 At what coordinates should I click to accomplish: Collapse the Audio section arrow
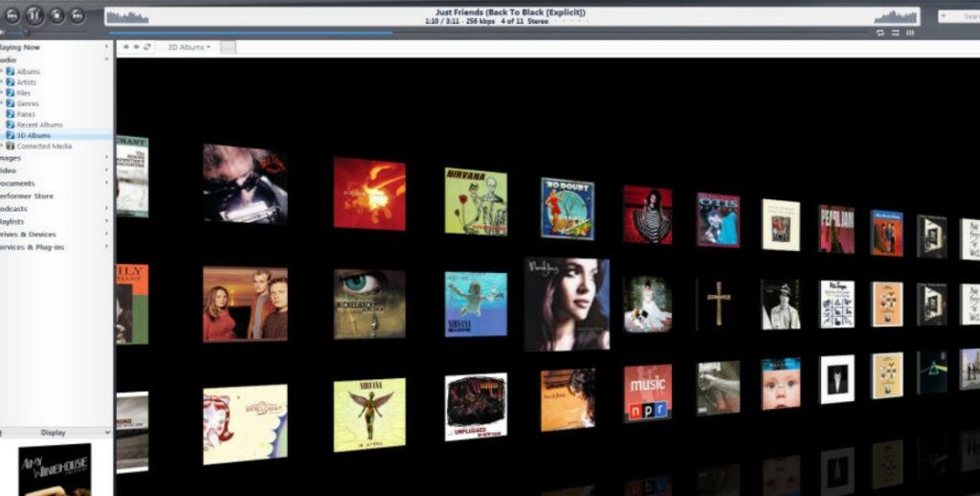tap(106, 59)
